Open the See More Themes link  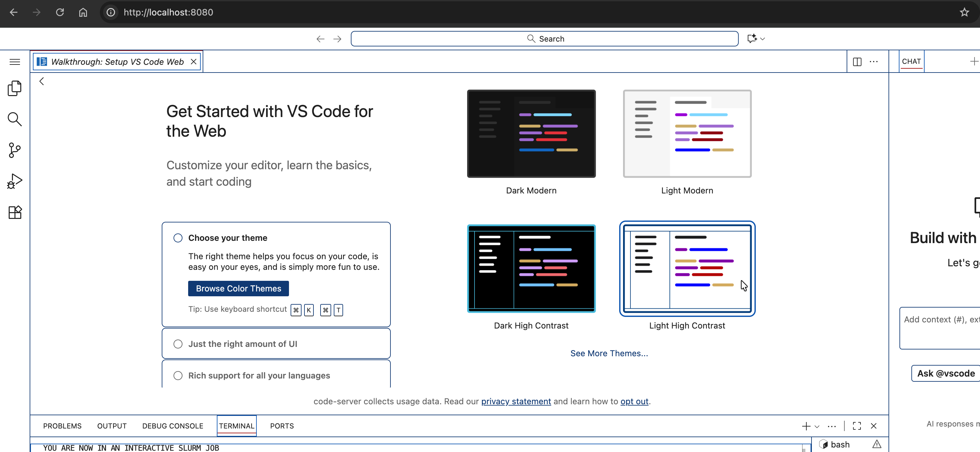pyautogui.click(x=609, y=353)
